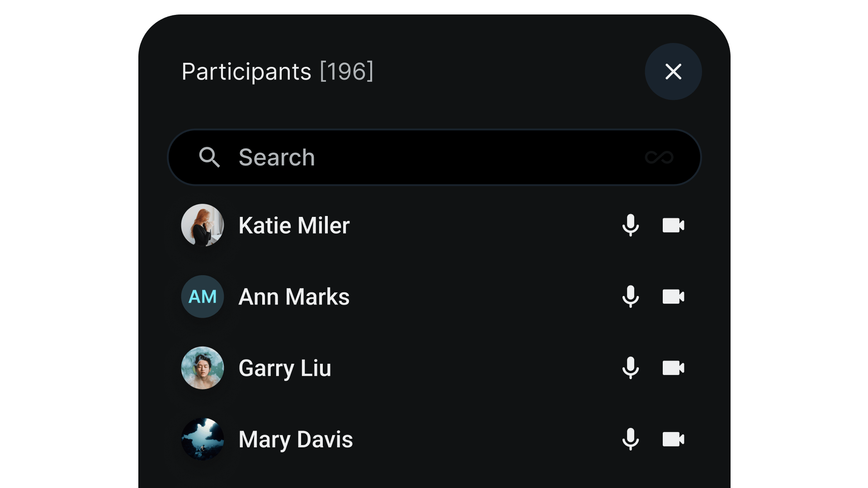
Task: Select the microphone icon for Ann Marks
Action: tap(631, 297)
